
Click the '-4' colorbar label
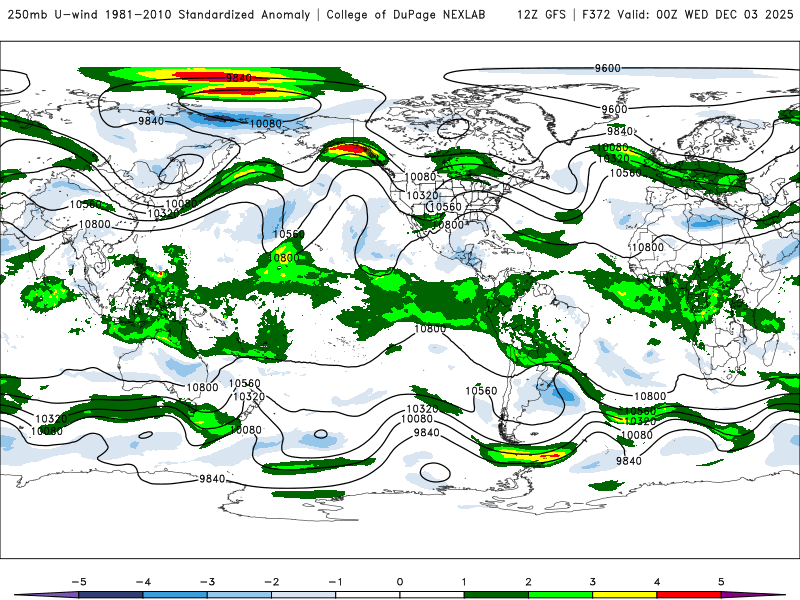pos(143,582)
